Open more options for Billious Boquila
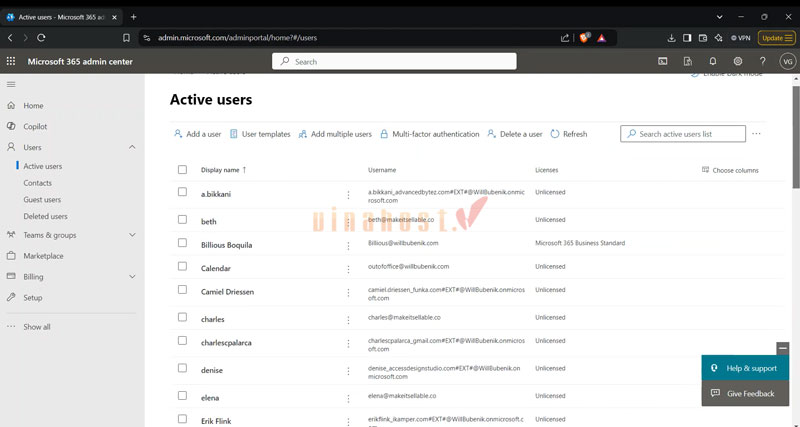800x427 pixels. pos(348,246)
